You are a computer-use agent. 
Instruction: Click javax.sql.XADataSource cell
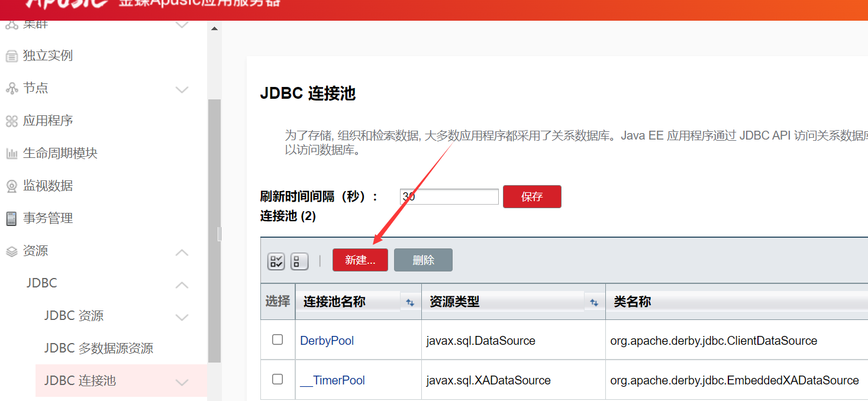click(488, 380)
